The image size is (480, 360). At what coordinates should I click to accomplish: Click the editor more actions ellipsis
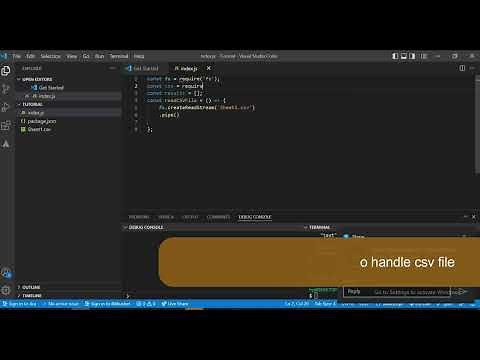[472, 68]
